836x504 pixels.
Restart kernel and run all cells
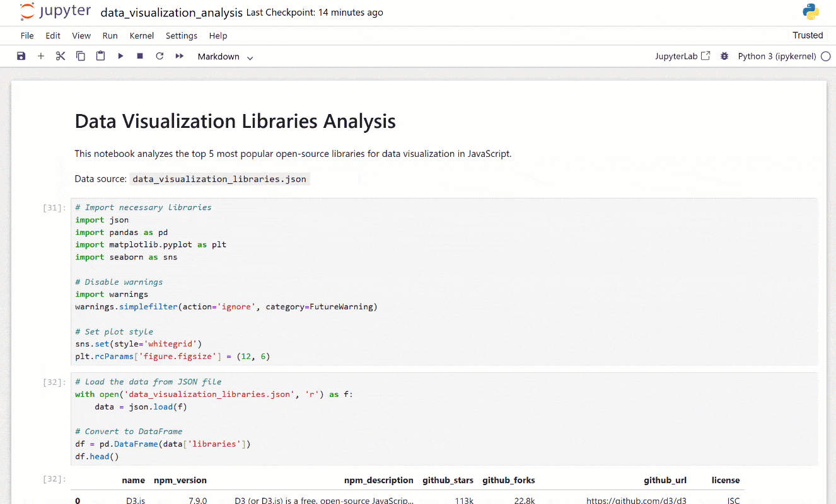click(180, 56)
